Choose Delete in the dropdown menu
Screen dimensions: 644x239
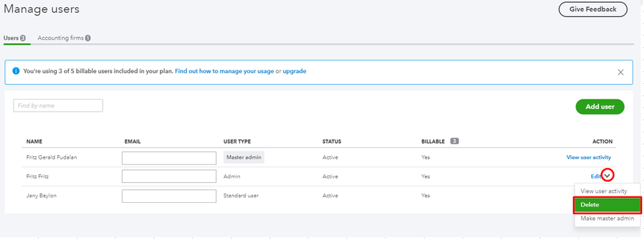[x=607, y=205]
